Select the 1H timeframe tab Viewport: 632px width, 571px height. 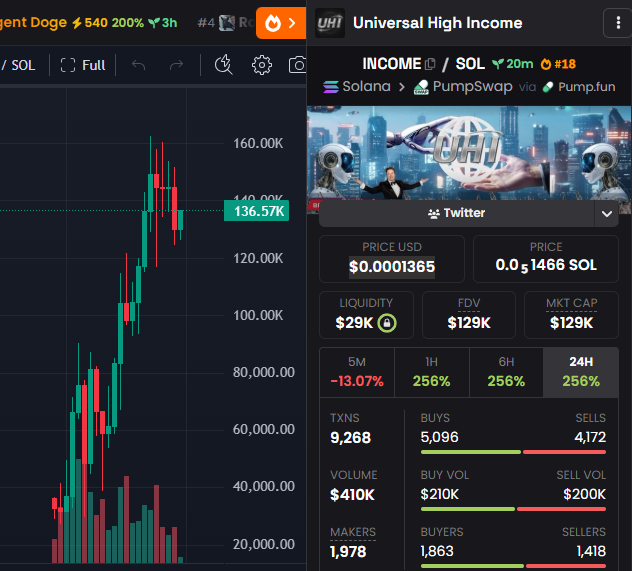pyautogui.click(x=432, y=372)
